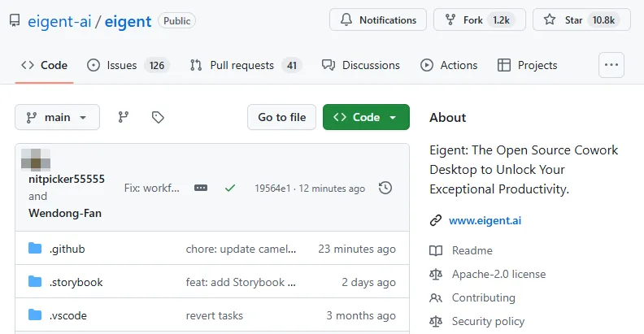Open the .github folder
Viewport: 644px width, 334px height.
click(x=67, y=249)
